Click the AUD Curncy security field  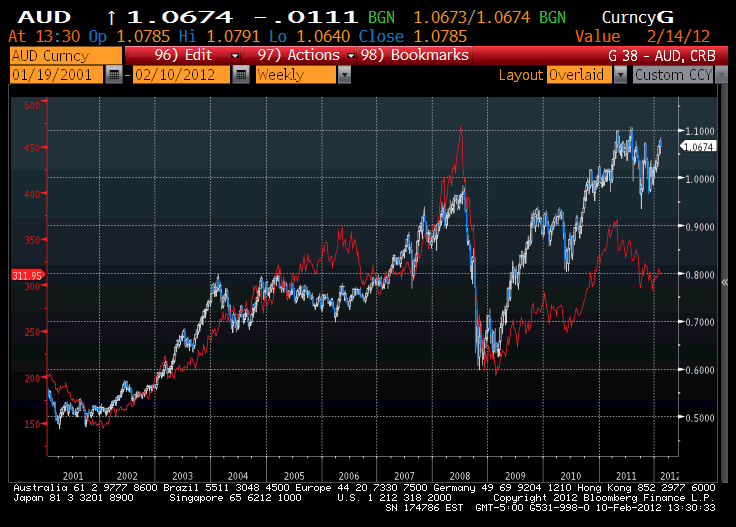point(65,55)
